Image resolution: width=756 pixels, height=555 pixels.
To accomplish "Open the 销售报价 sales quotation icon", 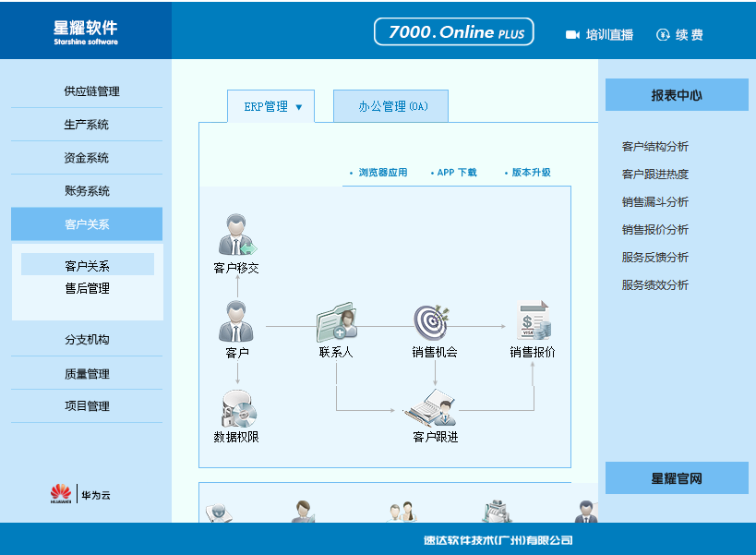I will pyautogui.click(x=534, y=320).
